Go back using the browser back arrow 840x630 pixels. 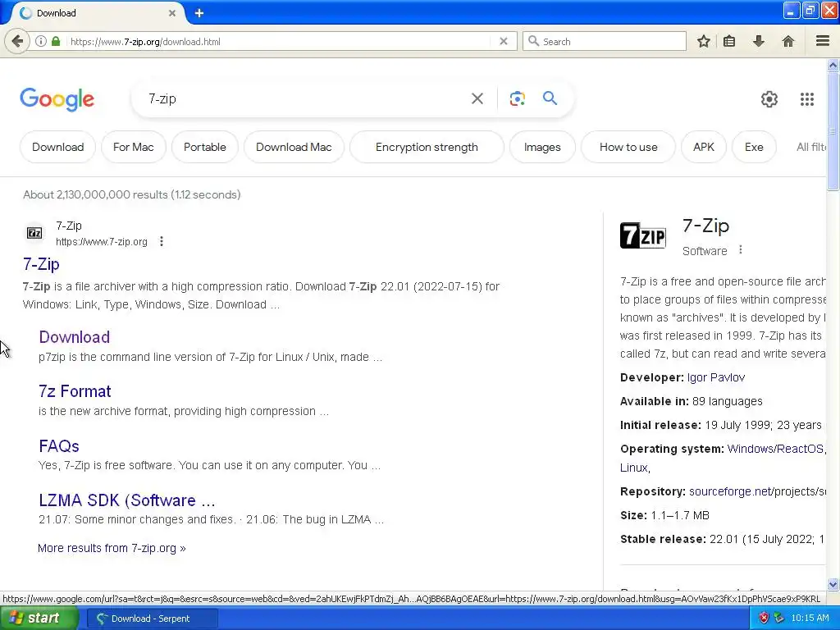[x=17, y=41]
